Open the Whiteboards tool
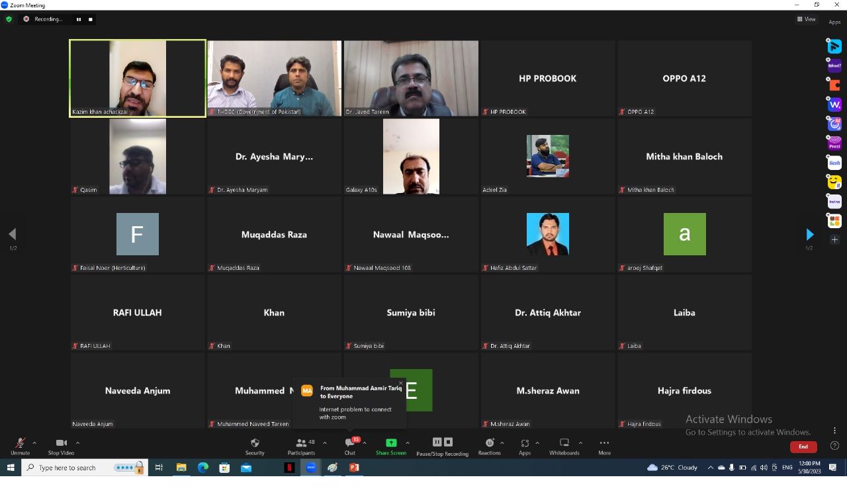The height and width of the screenshot is (504, 847). tap(564, 444)
